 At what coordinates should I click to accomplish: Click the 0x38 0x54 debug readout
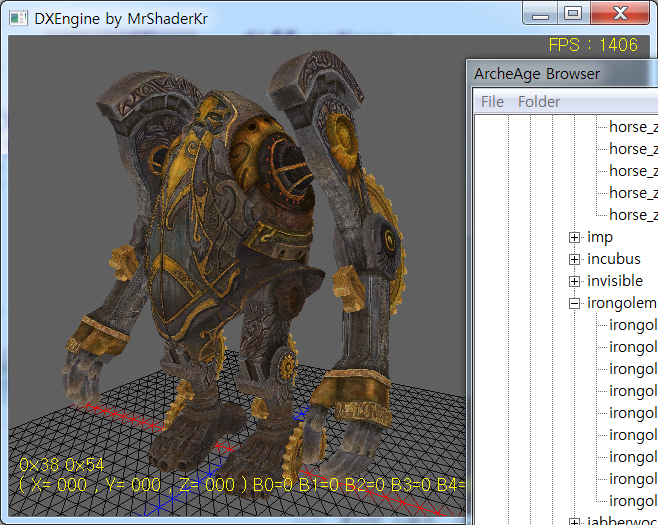click(x=61, y=465)
